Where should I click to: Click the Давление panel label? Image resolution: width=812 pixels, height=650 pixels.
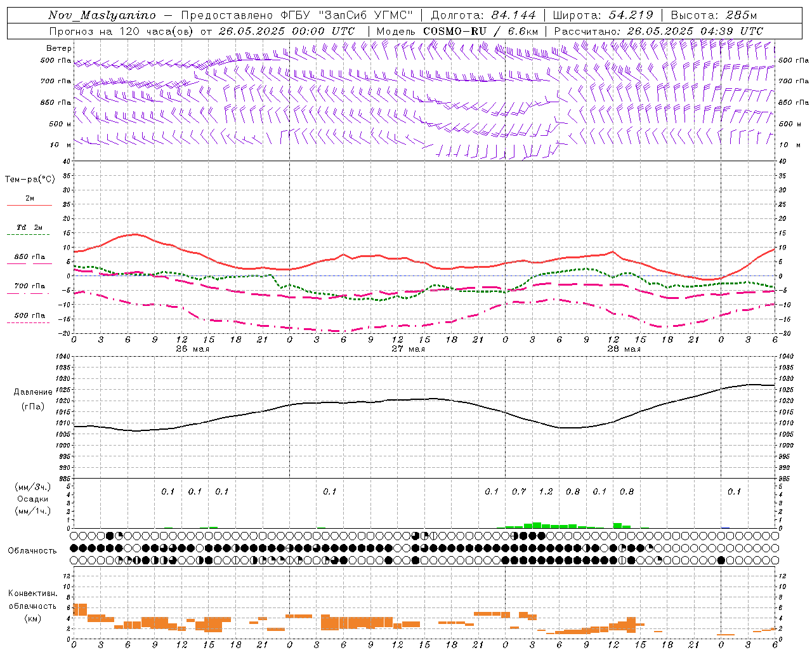(x=33, y=392)
